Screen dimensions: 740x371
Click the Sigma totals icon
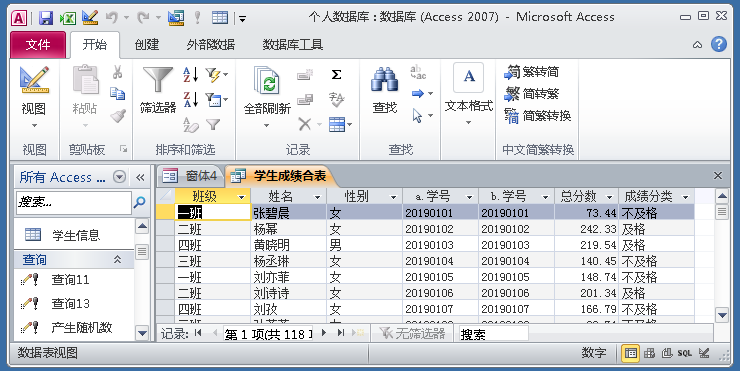336,75
